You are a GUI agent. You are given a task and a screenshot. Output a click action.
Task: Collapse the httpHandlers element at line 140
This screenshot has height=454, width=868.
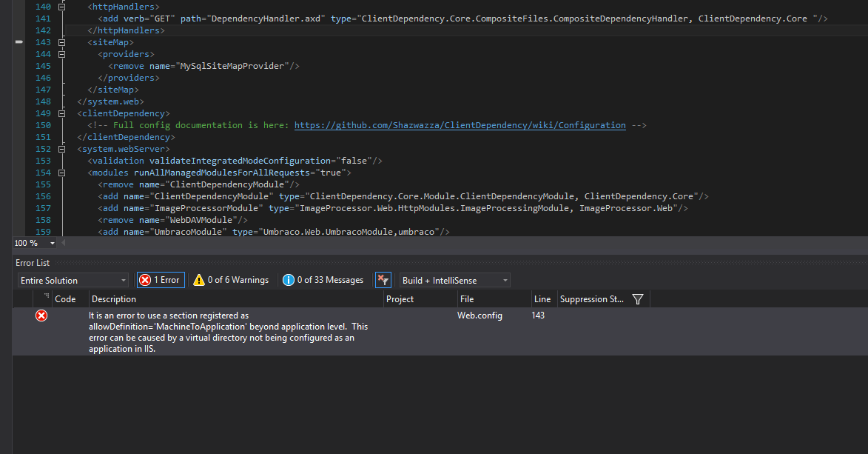62,7
